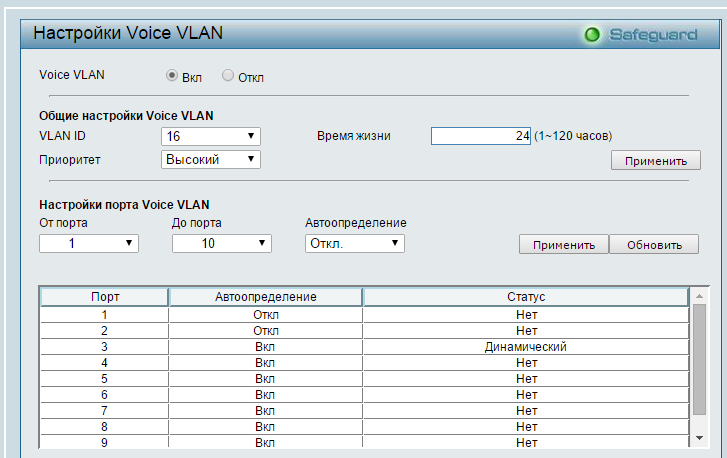Click the port table scrollbar thumb
The width and height of the screenshot is (727, 458).
pos(699,360)
